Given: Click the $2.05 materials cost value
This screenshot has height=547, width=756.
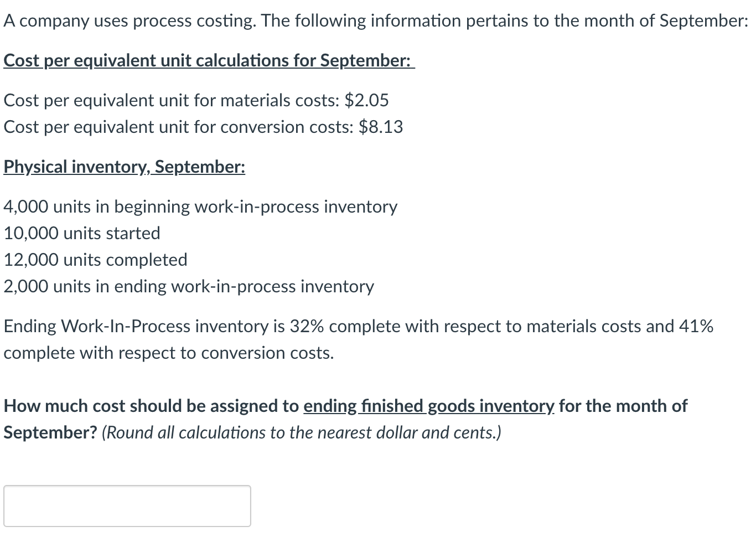Looking at the screenshot, I should [x=366, y=100].
